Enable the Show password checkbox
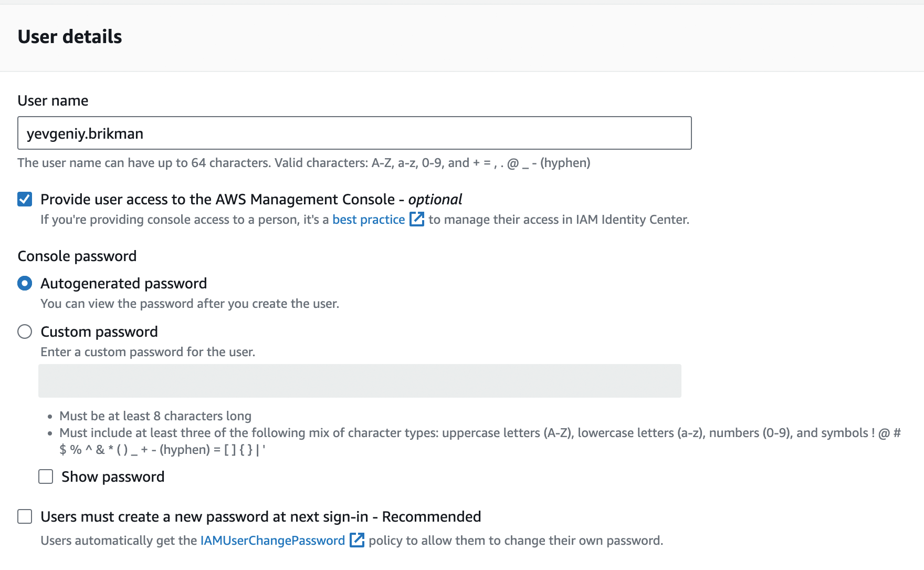This screenshot has height=570, width=924. [x=46, y=476]
